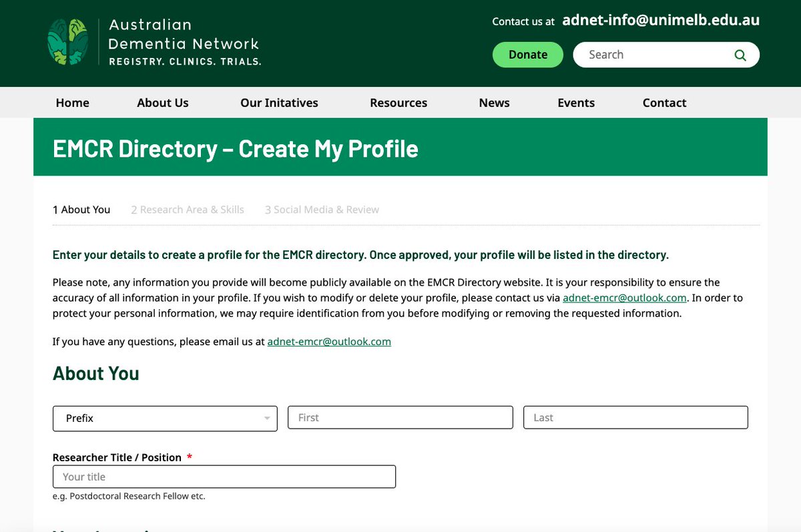
Task: Click the Australian Dementia Network title text
Action: pyautogui.click(x=184, y=34)
